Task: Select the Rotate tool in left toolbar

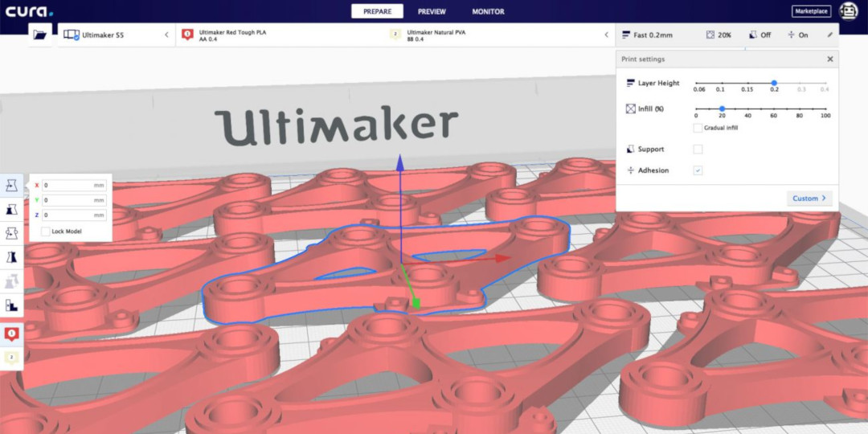Action: click(x=11, y=233)
